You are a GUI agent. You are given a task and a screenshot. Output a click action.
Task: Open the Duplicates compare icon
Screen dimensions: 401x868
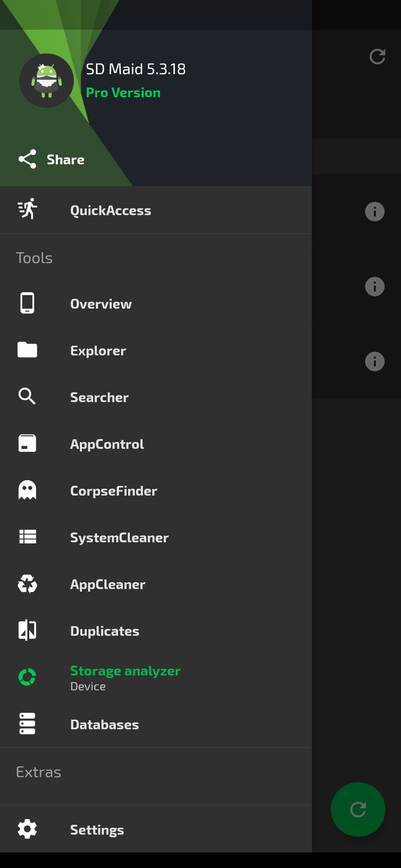(x=27, y=630)
